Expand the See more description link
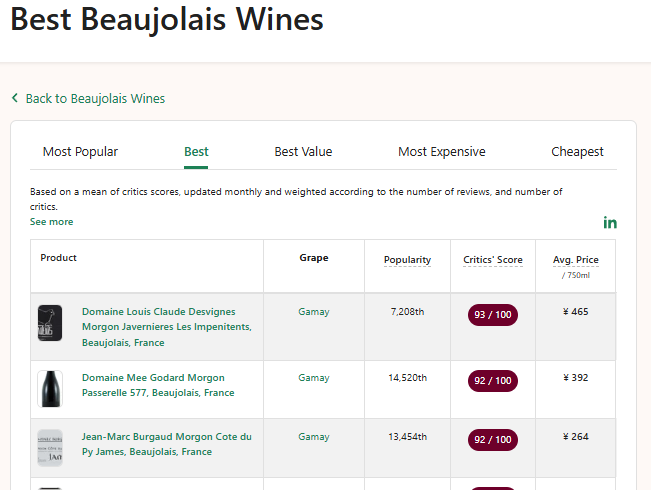Viewport: 651px width, 490px height. 51,222
